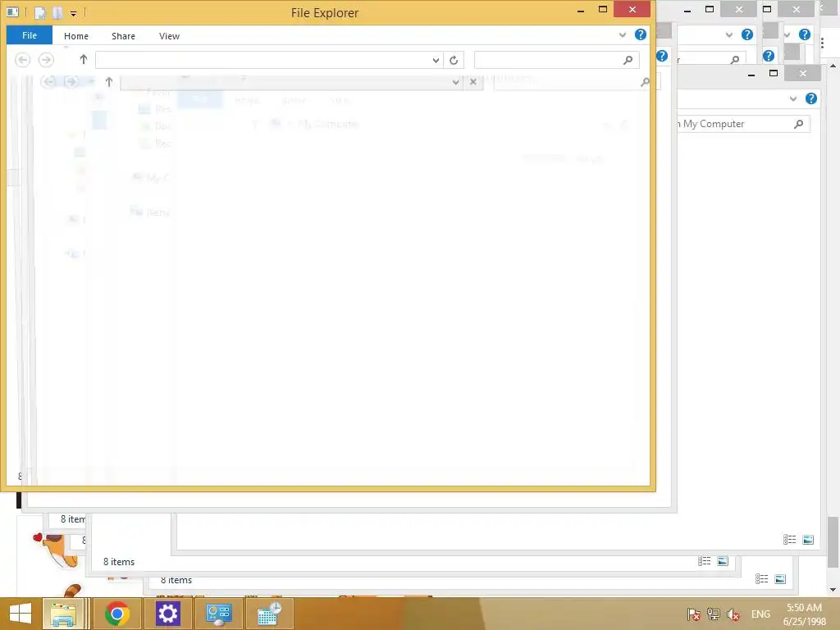Select large icons view in the bottommost background window's status bar

[x=780, y=578]
